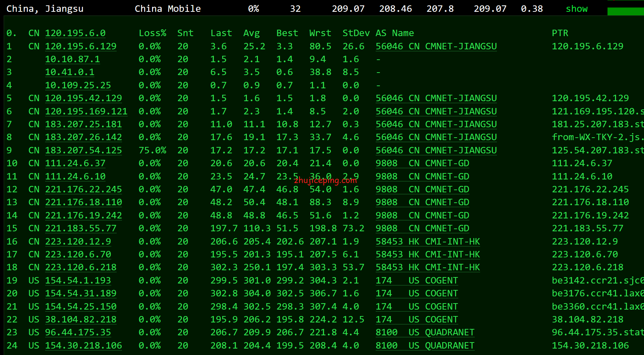Open AS 56046 CMNET-JIANGSU link in hop 8
The width and height of the screenshot is (644, 355).
436,137
